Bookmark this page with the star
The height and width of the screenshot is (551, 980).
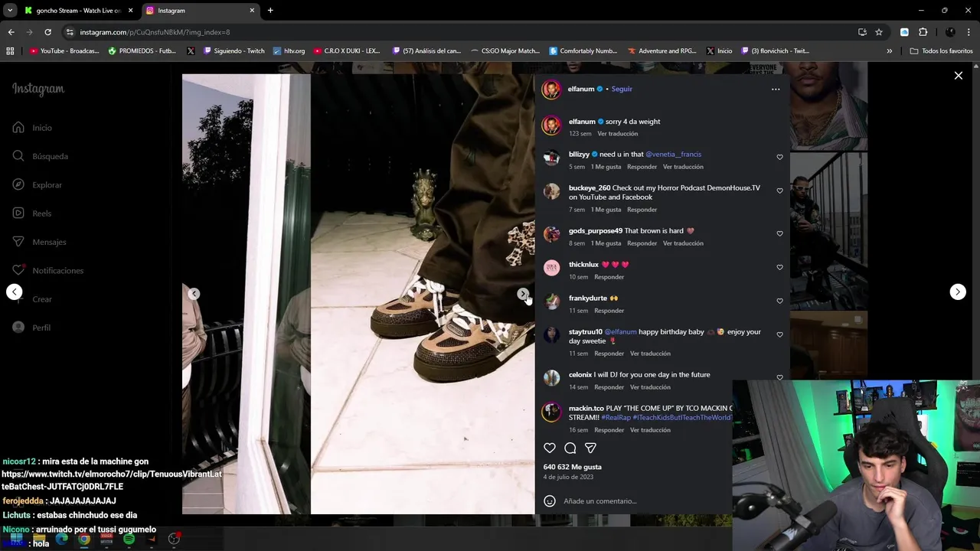pos(879,32)
